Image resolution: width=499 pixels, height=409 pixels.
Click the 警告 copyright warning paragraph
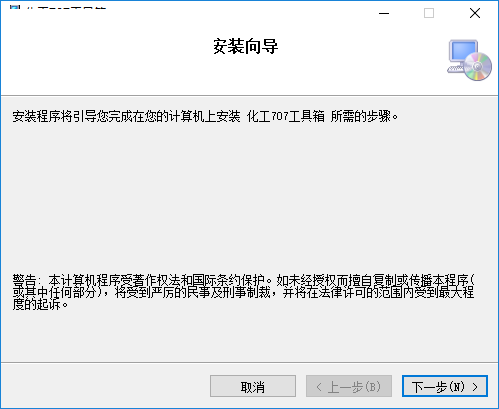point(244,292)
